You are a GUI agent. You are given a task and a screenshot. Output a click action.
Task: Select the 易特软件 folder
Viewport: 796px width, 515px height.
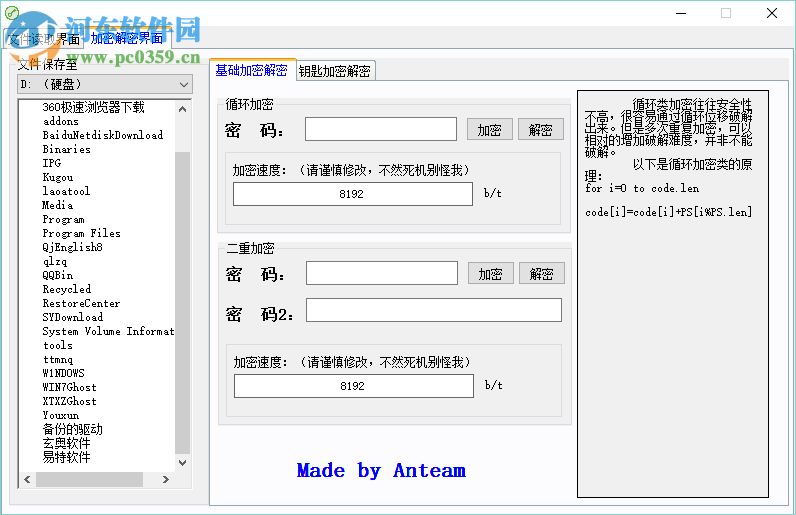pos(67,457)
